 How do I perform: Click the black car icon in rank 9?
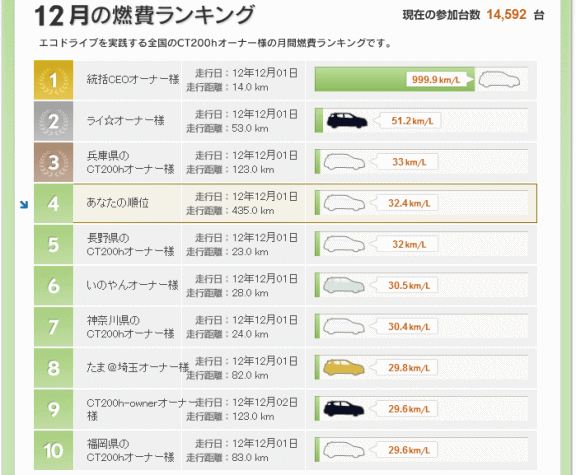[x=344, y=409]
